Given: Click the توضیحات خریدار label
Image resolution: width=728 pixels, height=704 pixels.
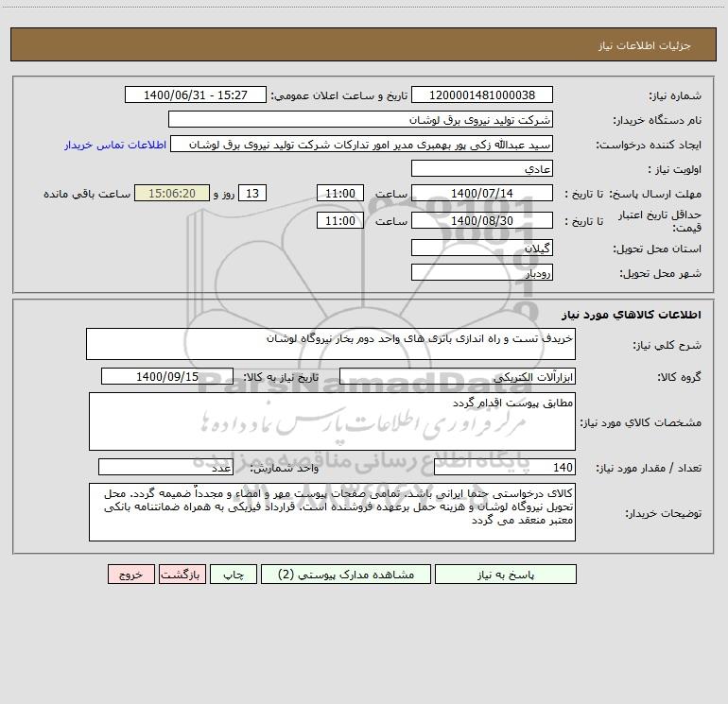Looking at the screenshot, I should click(x=664, y=513).
